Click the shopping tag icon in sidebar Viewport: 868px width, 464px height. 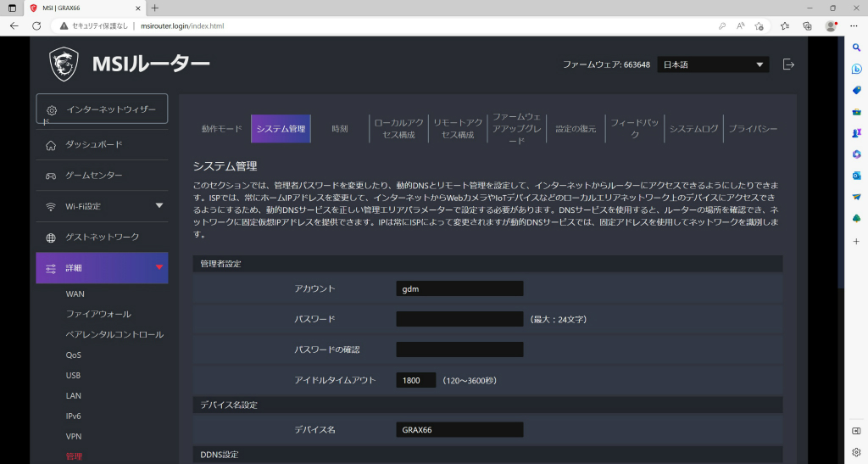point(856,90)
